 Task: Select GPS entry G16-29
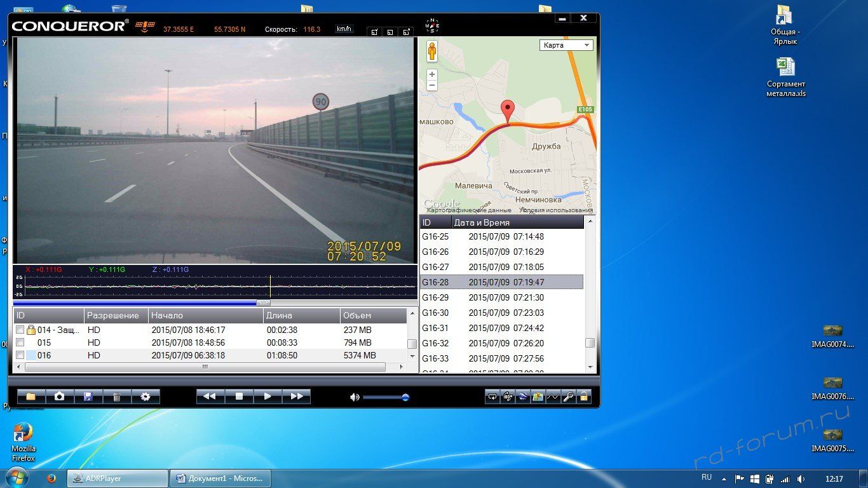coord(501,297)
